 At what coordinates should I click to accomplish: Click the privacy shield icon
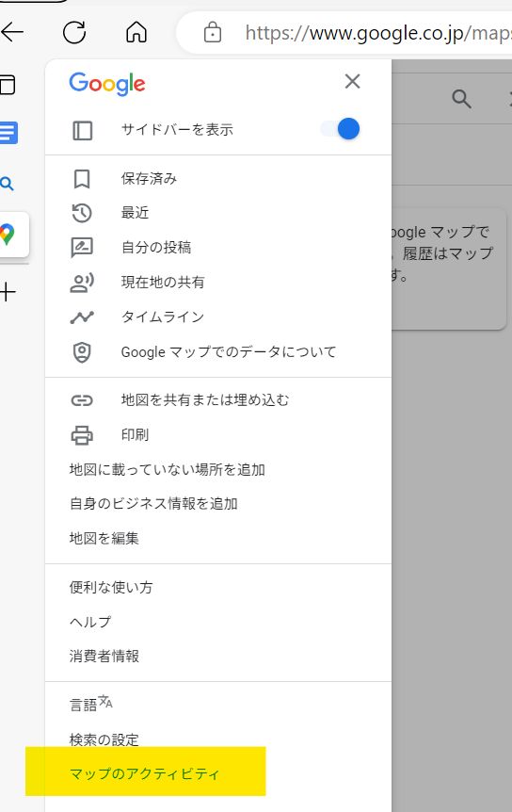(x=82, y=352)
